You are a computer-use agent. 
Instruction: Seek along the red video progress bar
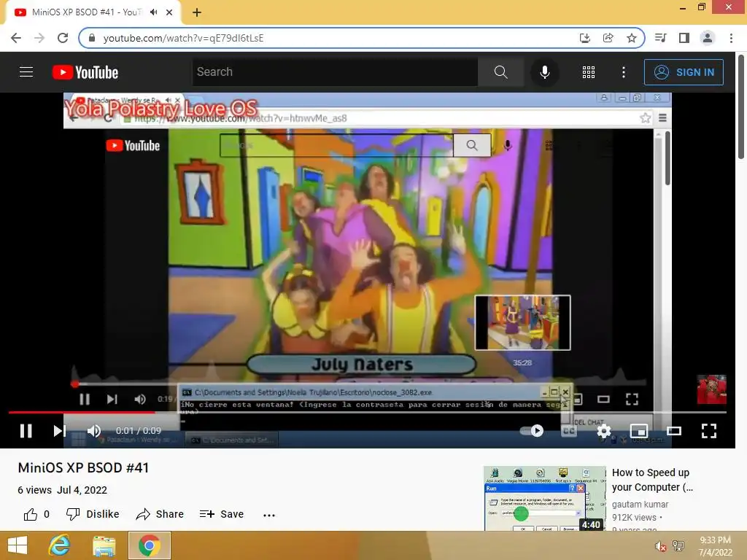tap(367, 412)
